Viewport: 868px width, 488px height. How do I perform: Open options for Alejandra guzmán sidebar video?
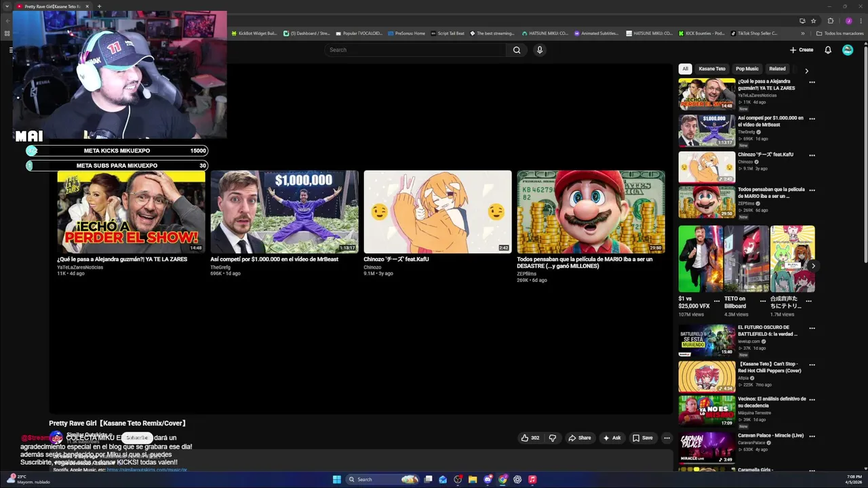coord(812,82)
